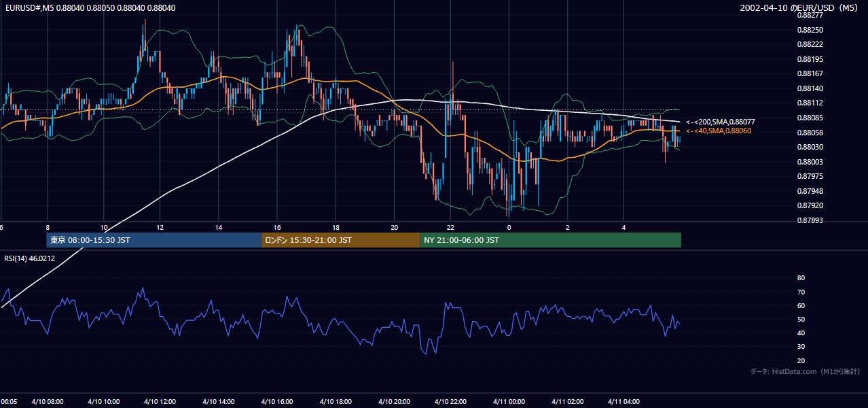
Task: Click hour label 22 under the price chart
Action: 450,227
